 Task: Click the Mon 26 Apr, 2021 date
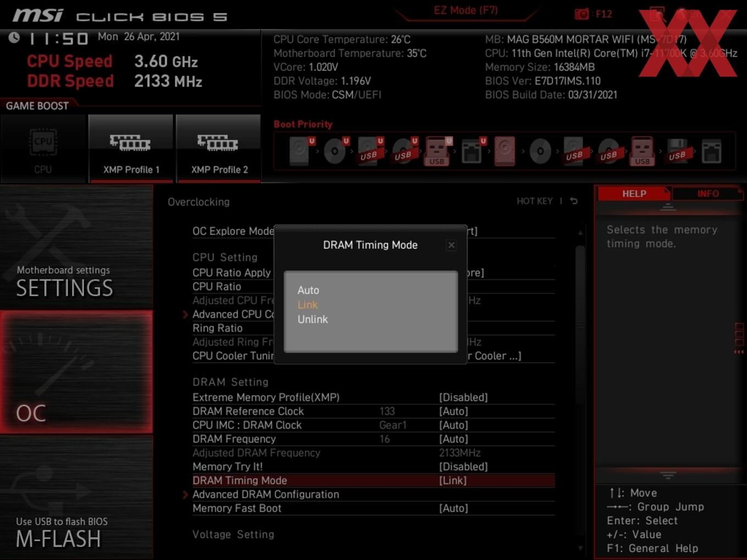[x=138, y=36]
